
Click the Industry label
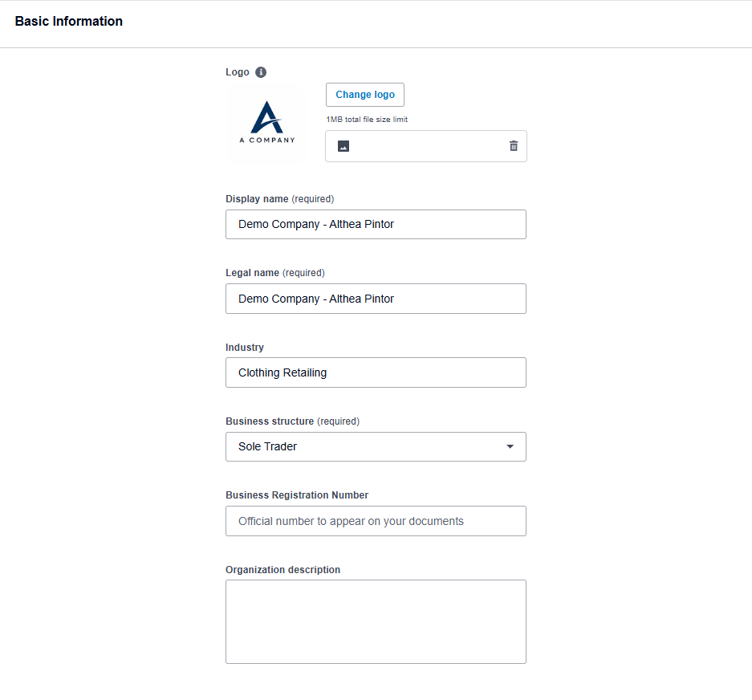click(x=245, y=348)
